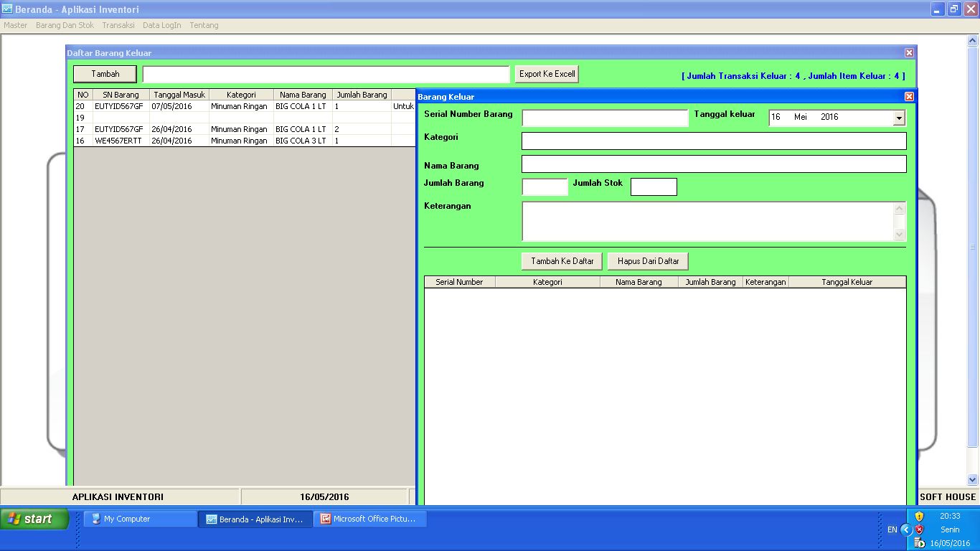Click main window scrollbar down arrow
The image size is (980, 551).
coord(973,479)
